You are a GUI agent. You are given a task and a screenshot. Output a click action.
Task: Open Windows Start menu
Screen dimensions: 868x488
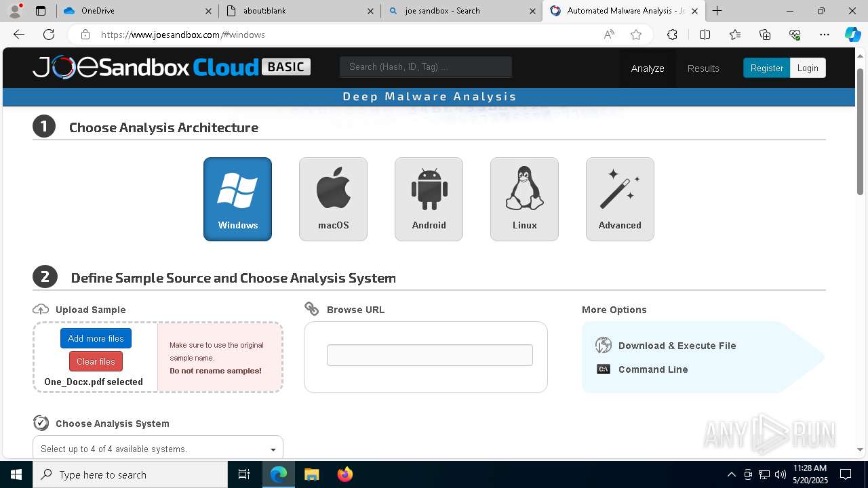tap(16, 474)
